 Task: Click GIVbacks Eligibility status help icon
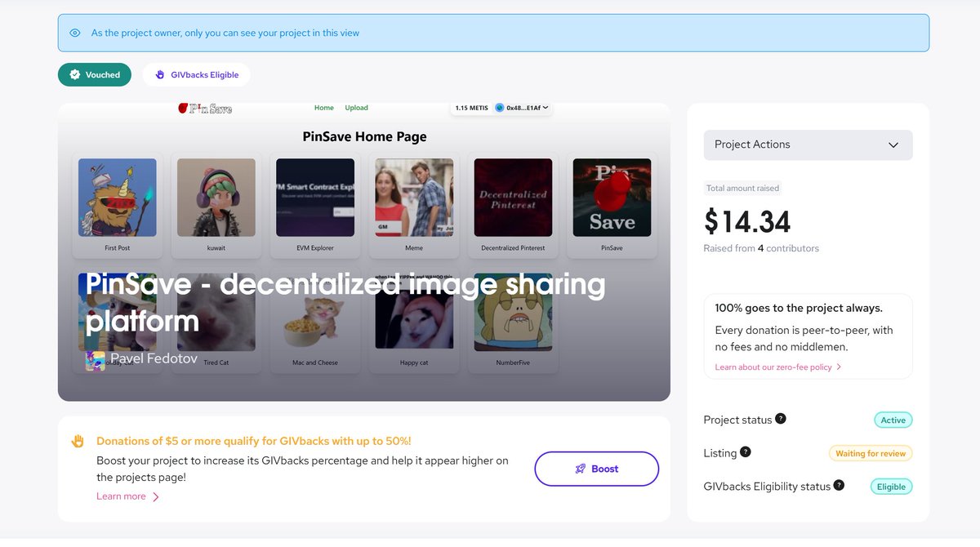tap(839, 485)
